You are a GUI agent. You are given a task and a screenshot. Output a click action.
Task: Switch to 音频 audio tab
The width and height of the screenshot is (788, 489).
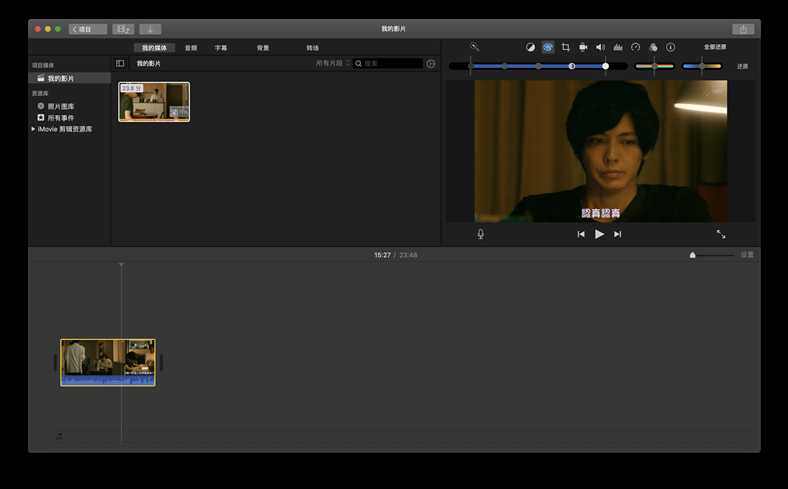[x=191, y=48]
